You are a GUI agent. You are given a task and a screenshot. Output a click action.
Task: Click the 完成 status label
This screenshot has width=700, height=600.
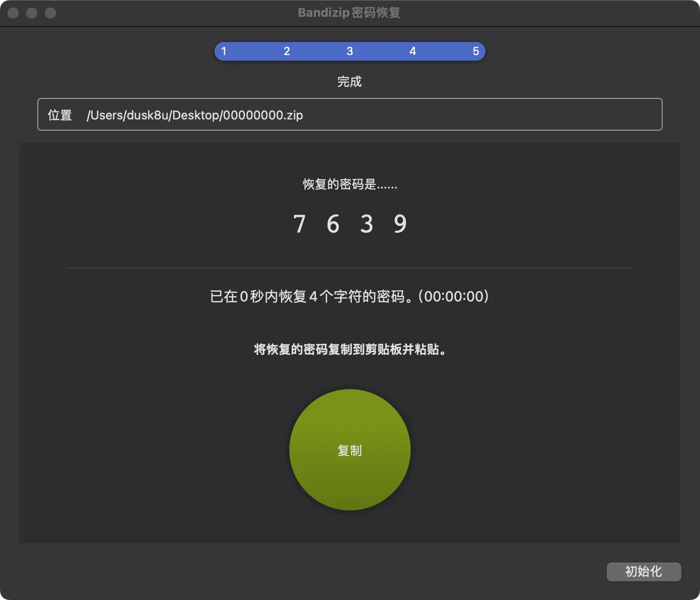tap(350, 82)
